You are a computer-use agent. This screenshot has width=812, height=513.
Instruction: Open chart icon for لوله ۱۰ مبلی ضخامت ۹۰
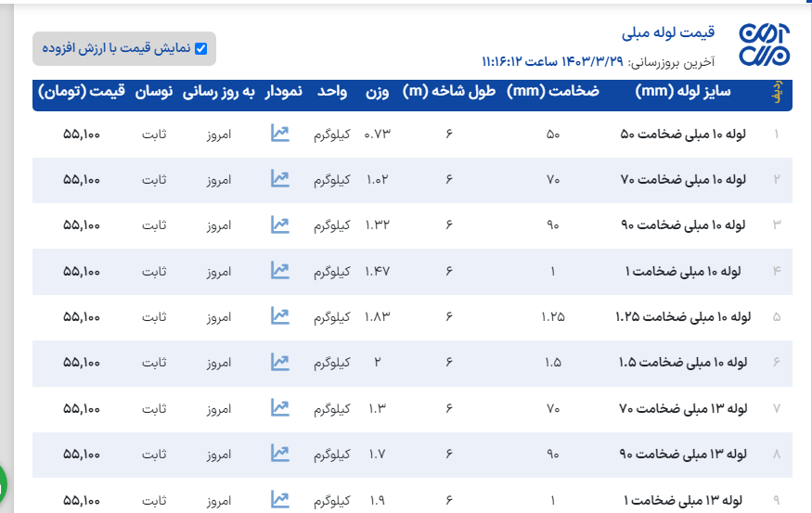pyautogui.click(x=279, y=224)
